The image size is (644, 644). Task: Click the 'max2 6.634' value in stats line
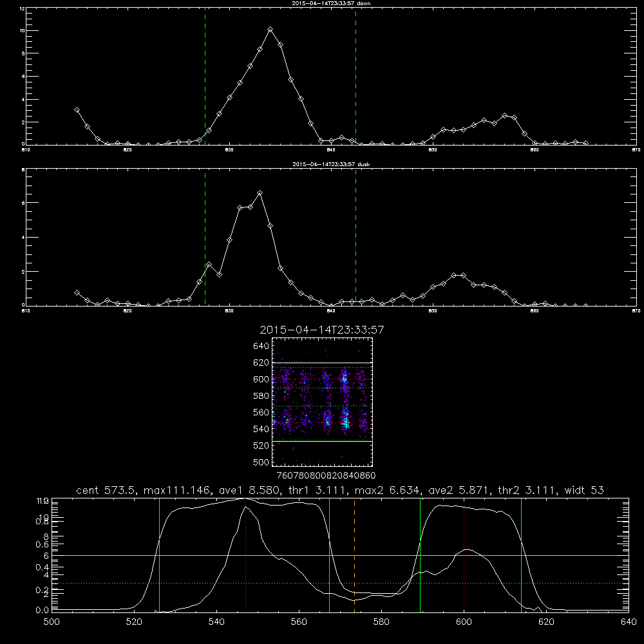[388, 490]
